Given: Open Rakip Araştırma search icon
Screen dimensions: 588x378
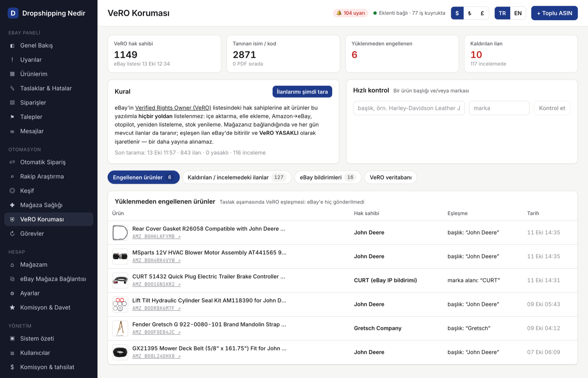Looking at the screenshot, I should pyautogui.click(x=12, y=176).
